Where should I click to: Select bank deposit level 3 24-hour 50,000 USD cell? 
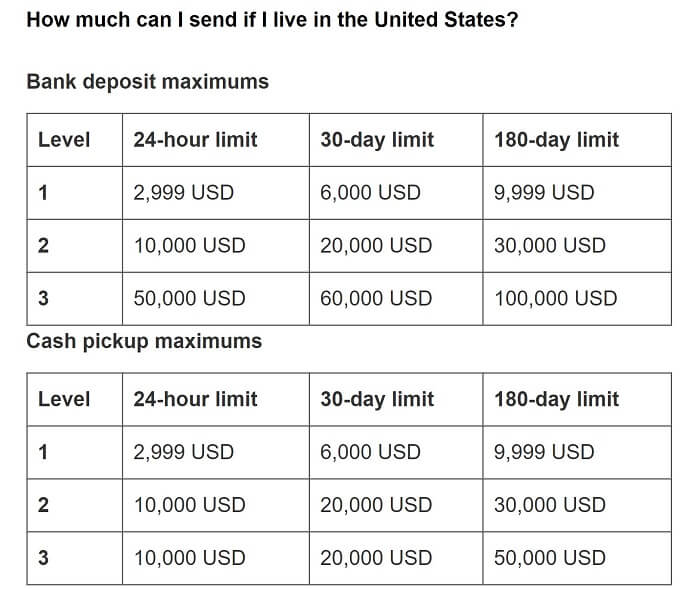[x=189, y=298]
